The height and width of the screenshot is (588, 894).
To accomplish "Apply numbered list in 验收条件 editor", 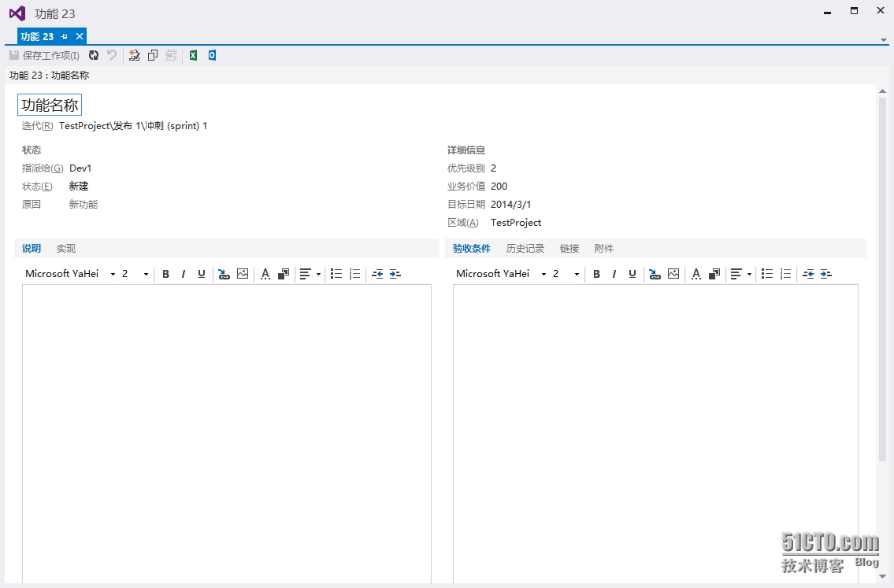I will (x=785, y=274).
